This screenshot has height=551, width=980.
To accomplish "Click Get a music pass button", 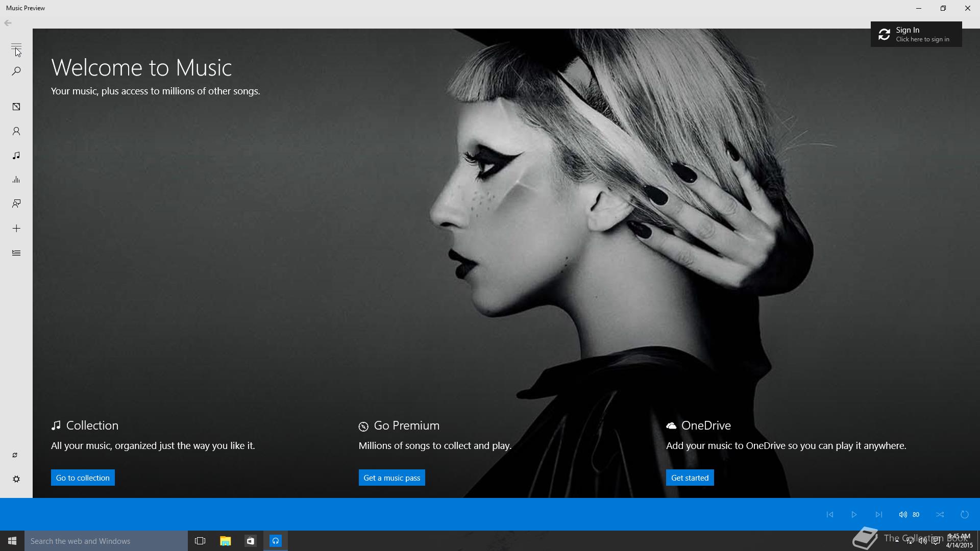I will (x=392, y=478).
